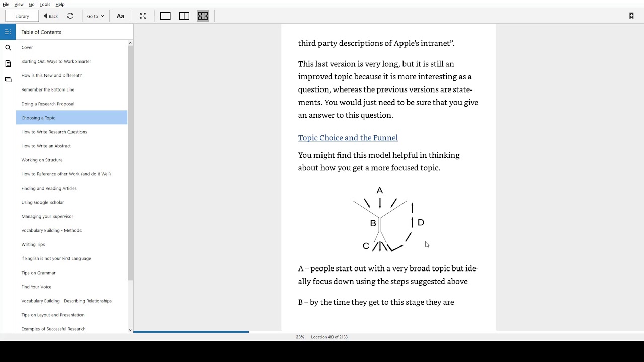Open Writing Tips chapter

click(71, 244)
